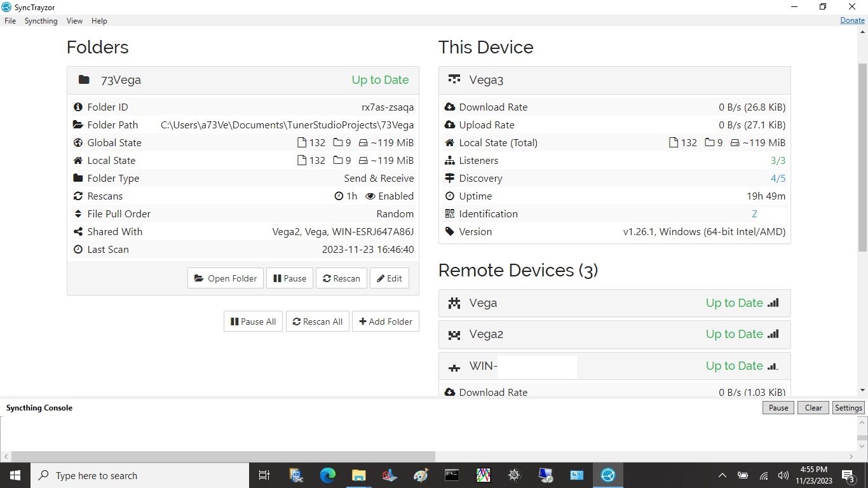
Task: Pause the Syncthing Console output
Action: tap(778, 408)
